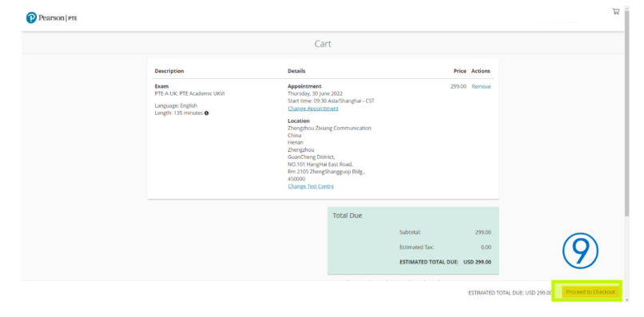Click the 'Details' column header
The height and width of the screenshot is (317, 644).
[x=296, y=71]
